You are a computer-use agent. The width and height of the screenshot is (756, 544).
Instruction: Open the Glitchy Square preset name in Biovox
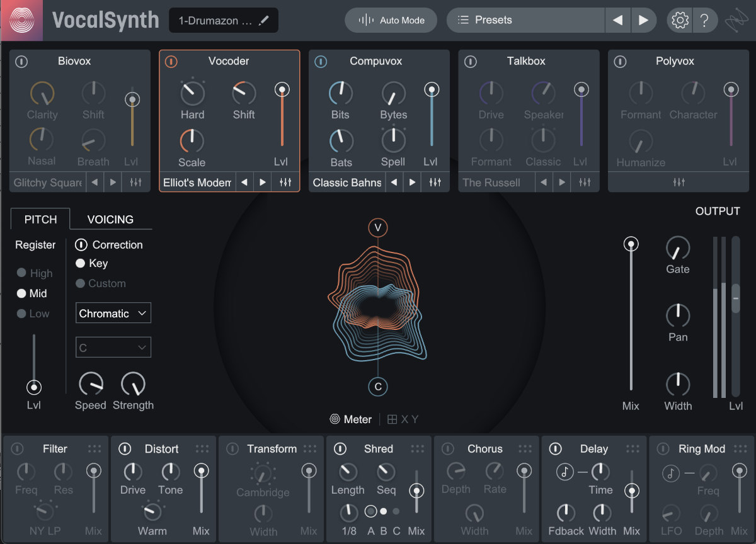click(48, 183)
